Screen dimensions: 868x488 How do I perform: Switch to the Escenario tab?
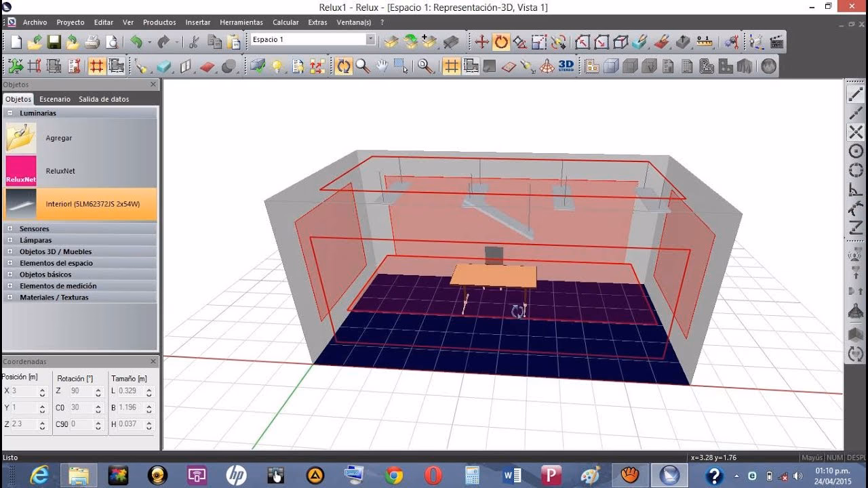[55, 99]
